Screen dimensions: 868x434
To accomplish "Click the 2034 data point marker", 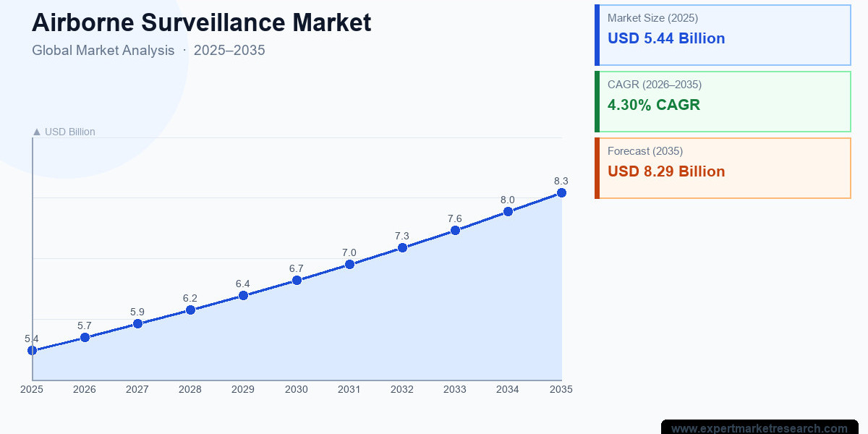I will 508,211.
